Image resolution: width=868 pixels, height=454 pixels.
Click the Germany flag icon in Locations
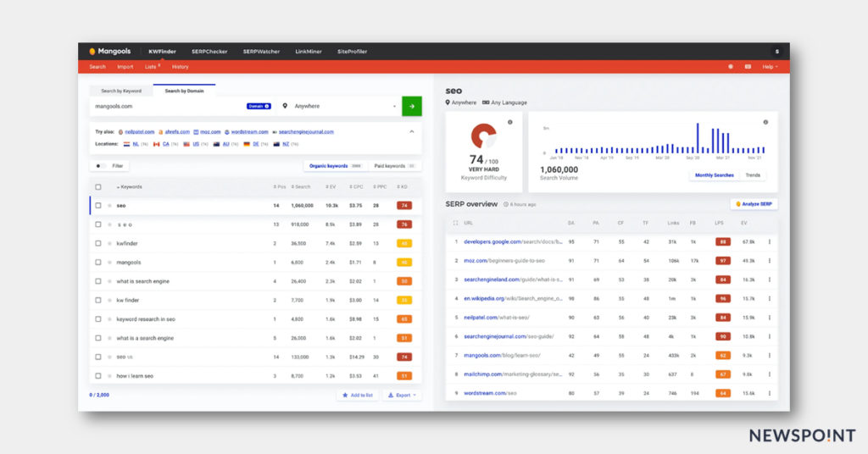pyautogui.click(x=247, y=144)
